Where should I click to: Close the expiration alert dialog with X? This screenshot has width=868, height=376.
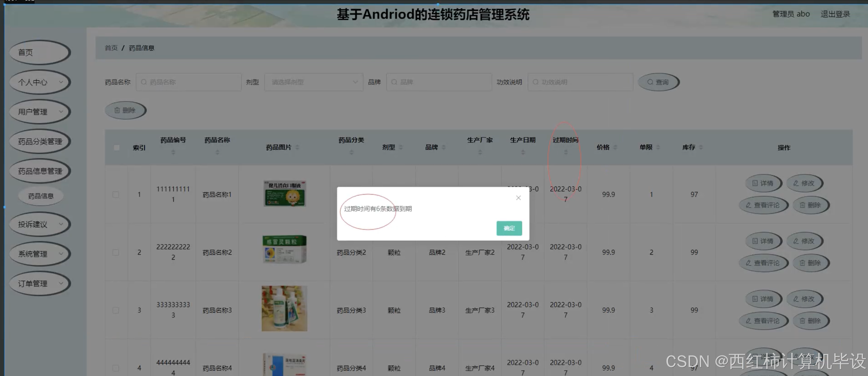click(518, 198)
